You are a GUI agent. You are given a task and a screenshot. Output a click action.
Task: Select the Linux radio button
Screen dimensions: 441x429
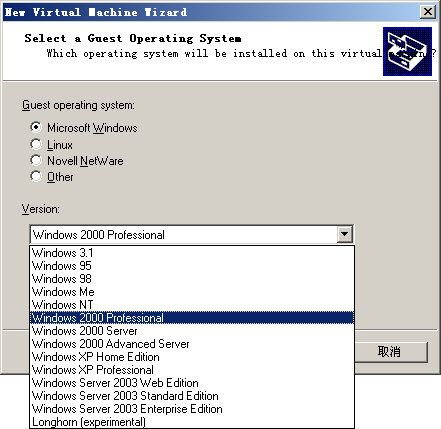coord(36,145)
